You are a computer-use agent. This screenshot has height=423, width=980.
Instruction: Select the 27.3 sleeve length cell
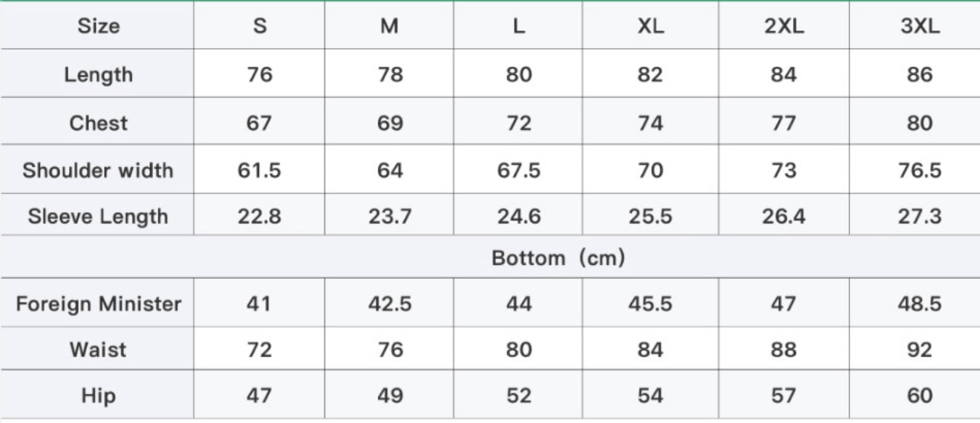pyautogui.click(x=918, y=216)
